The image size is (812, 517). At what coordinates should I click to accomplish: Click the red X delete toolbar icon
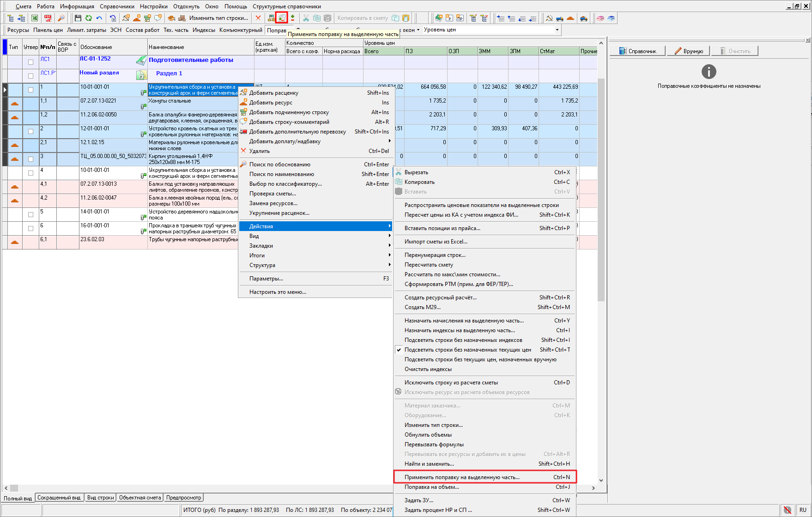[258, 18]
